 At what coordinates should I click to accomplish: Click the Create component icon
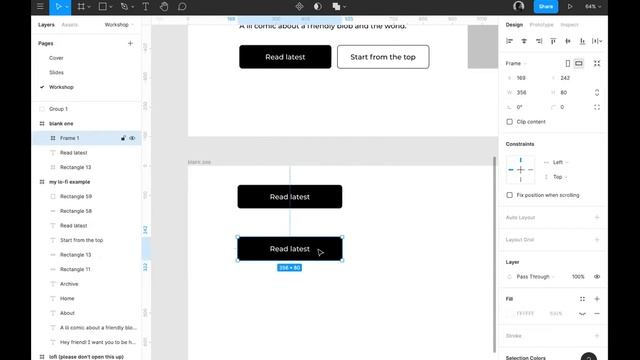point(300,7)
